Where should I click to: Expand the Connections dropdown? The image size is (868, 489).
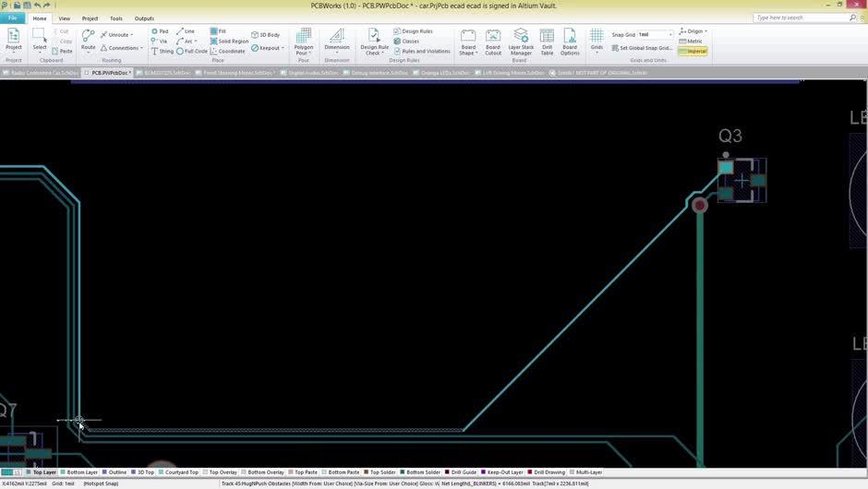point(141,48)
